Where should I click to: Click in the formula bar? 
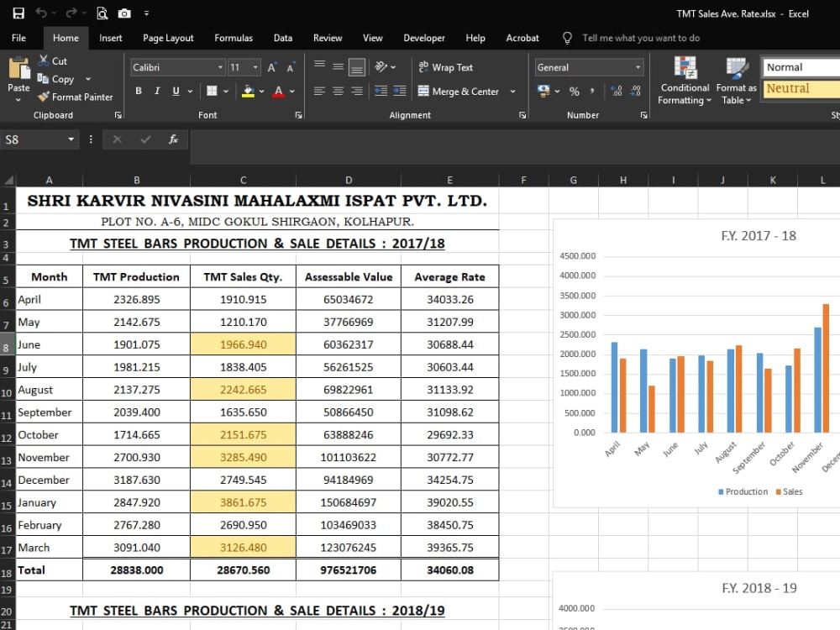(514, 146)
